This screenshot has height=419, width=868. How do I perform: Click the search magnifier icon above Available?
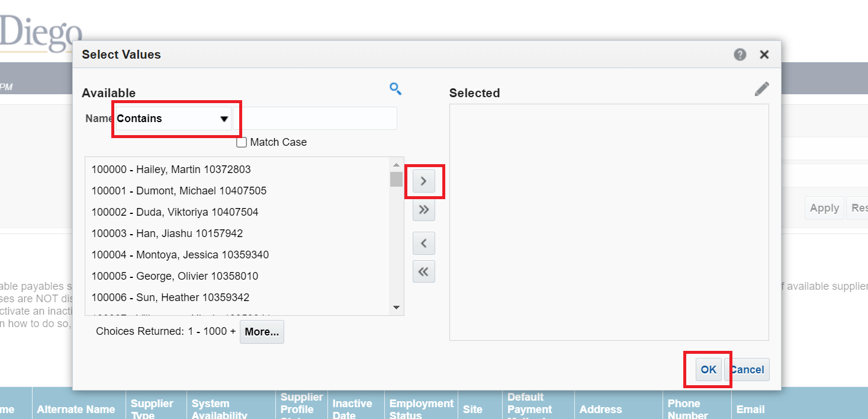(396, 89)
